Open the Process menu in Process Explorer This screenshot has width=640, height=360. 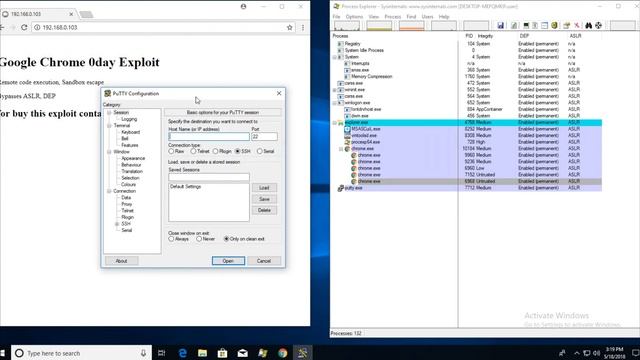click(x=393, y=17)
